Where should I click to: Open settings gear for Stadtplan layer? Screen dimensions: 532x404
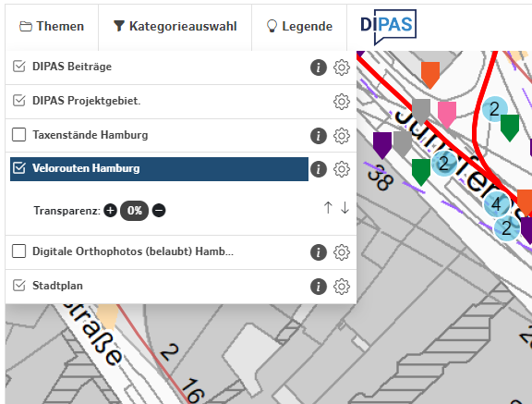click(342, 287)
